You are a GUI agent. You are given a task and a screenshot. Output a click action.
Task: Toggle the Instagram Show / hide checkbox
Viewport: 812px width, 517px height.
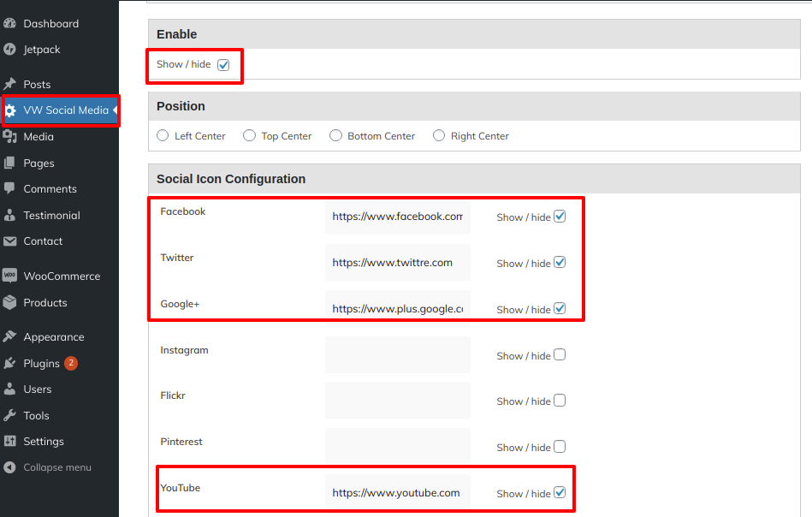[560, 355]
